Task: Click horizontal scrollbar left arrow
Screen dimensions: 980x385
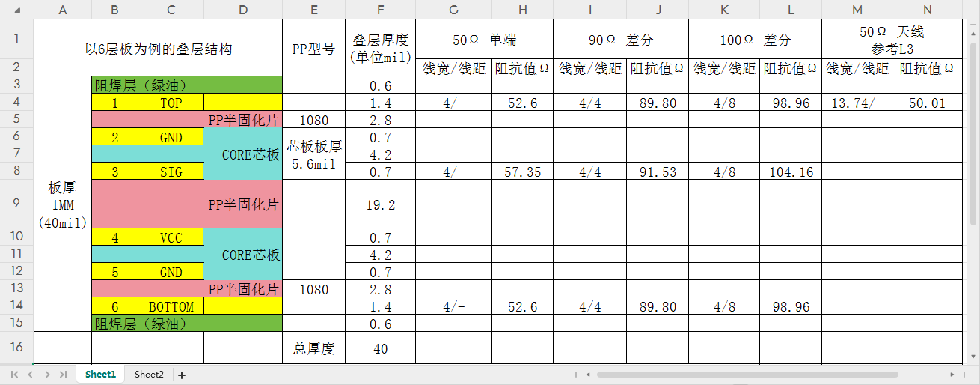Action: (588, 375)
